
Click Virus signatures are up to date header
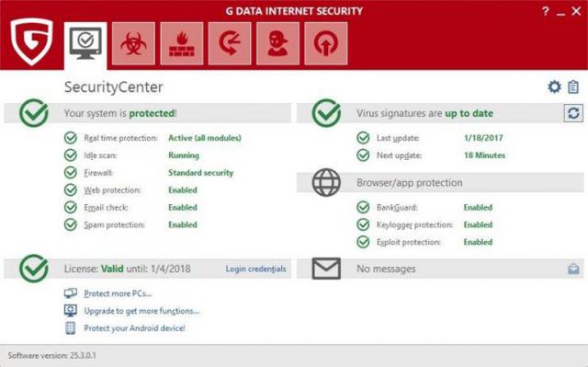pos(424,113)
